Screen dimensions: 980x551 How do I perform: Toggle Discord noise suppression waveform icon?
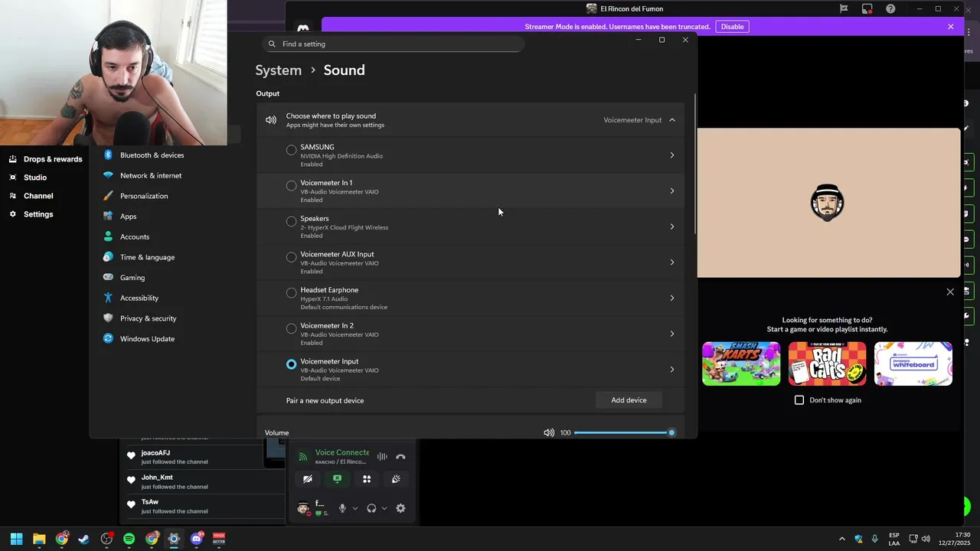[382, 457]
